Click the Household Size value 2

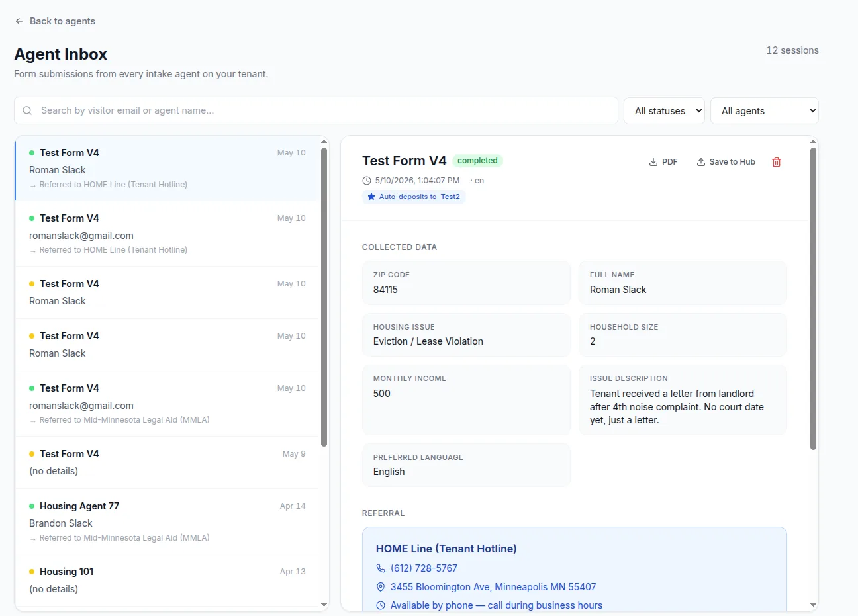click(x=593, y=341)
